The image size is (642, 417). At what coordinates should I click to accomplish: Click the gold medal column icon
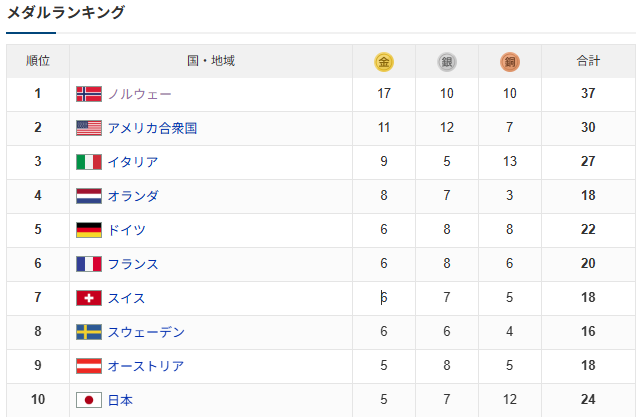coord(384,62)
